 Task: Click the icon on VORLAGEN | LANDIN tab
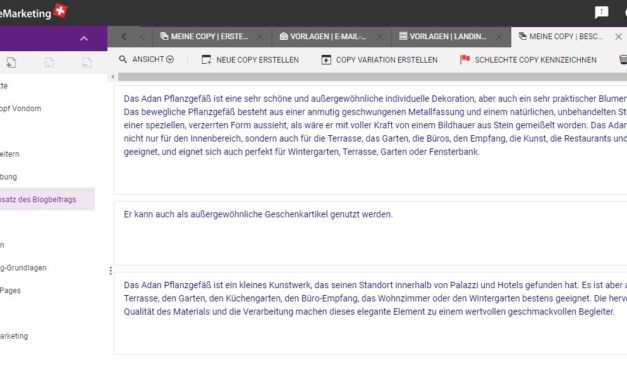[x=403, y=36]
